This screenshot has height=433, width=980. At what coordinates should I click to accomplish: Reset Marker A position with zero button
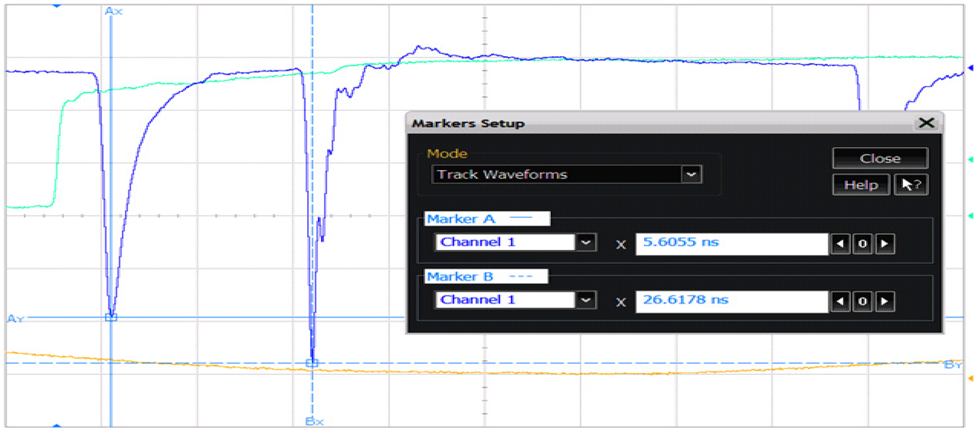[862, 243]
